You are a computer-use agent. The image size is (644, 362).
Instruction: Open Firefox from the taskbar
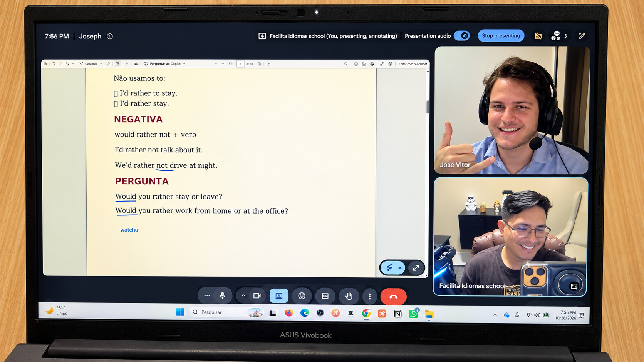coord(288,313)
